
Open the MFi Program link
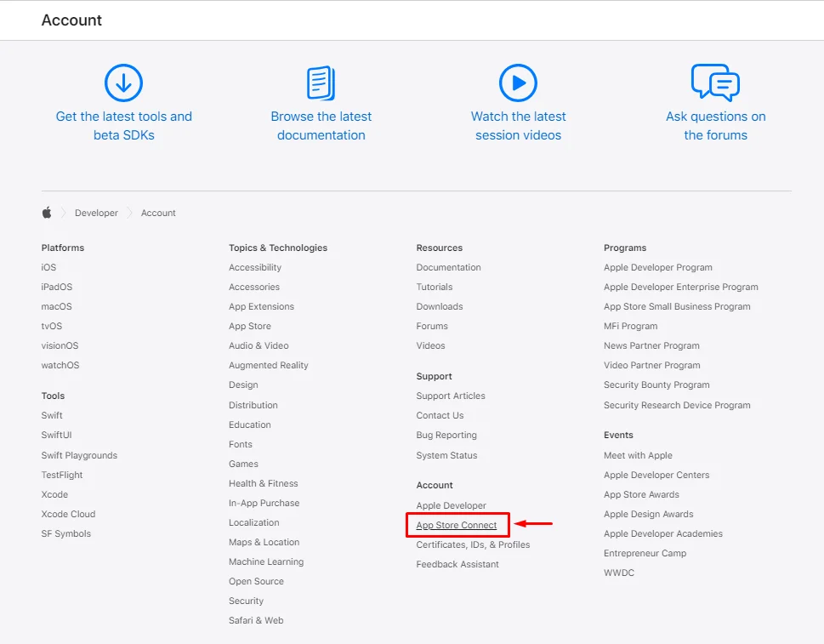[x=631, y=327]
